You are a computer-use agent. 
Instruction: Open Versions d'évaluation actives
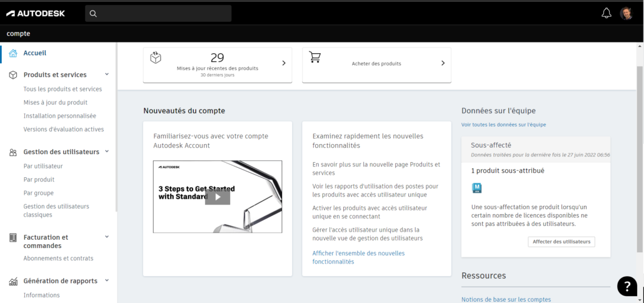pyautogui.click(x=64, y=129)
